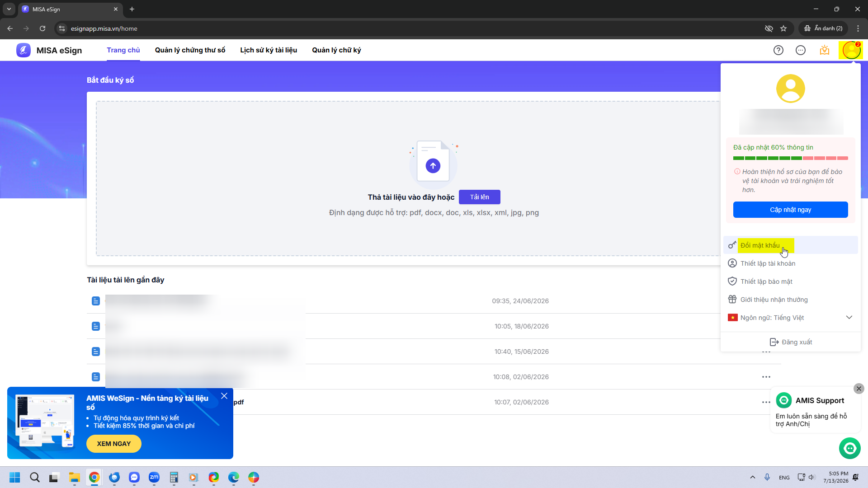Click Đăng xuất to log out
The width and height of the screenshot is (868, 488).
click(791, 342)
